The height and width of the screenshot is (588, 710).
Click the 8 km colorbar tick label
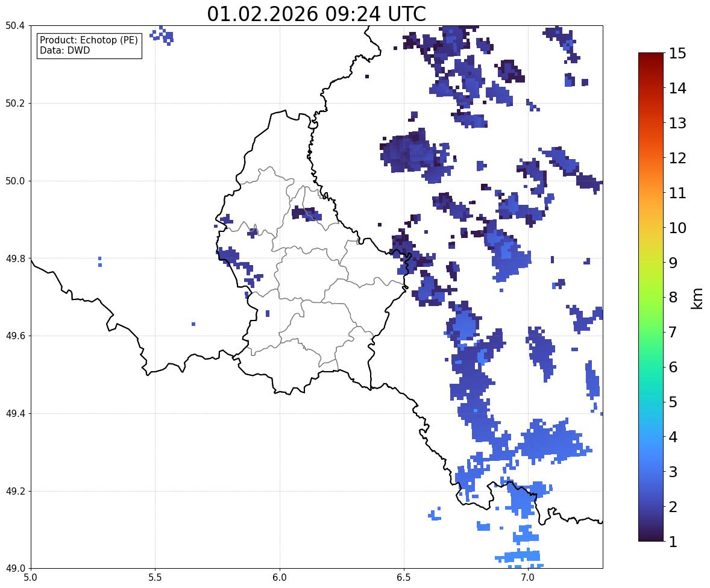673,298
